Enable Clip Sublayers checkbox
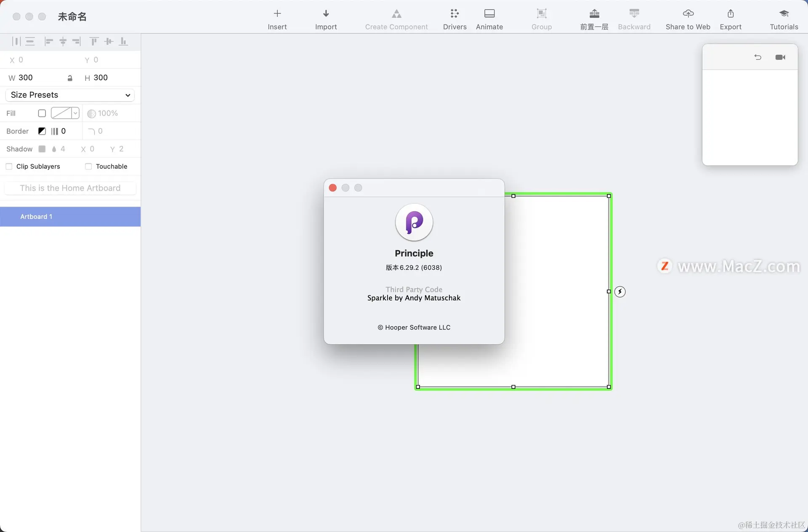The width and height of the screenshot is (808, 532). tap(9, 167)
